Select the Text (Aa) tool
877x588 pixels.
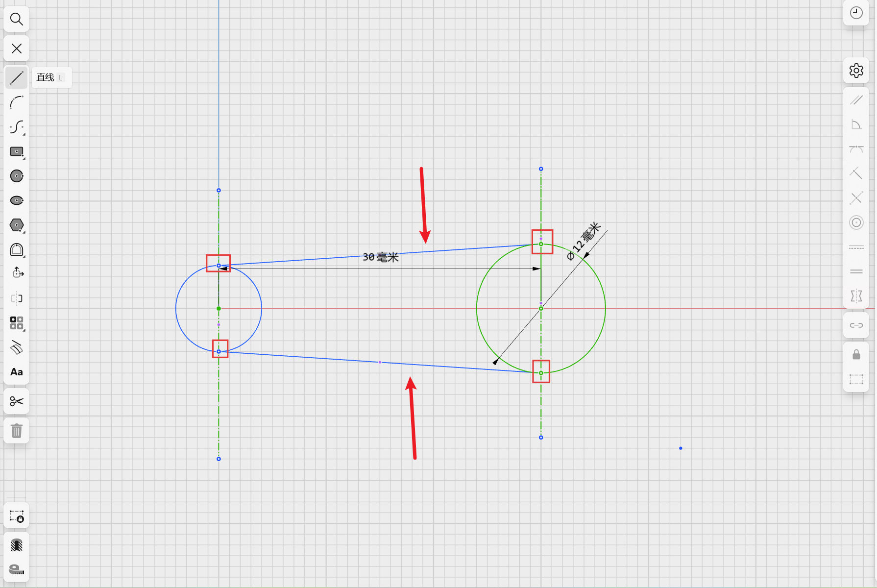point(17,372)
